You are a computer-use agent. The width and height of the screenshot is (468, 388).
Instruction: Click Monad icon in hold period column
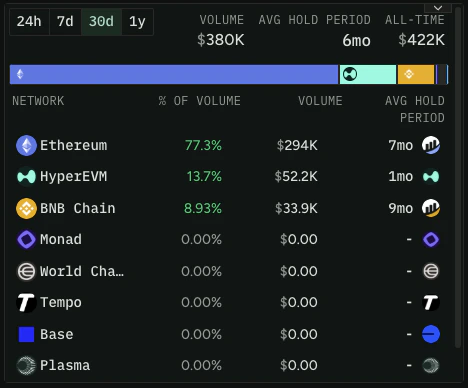click(431, 239)
